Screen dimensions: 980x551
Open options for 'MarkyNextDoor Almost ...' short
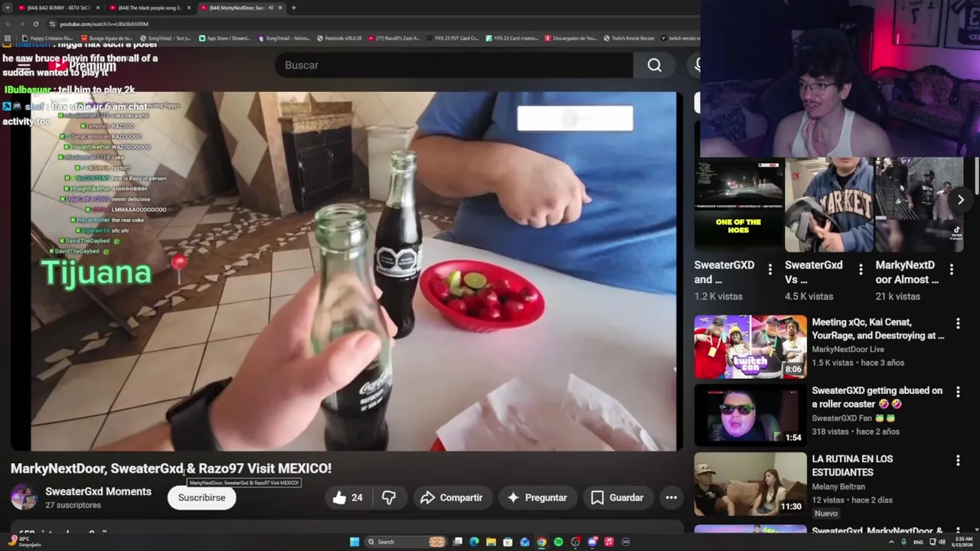pos(952,269)
